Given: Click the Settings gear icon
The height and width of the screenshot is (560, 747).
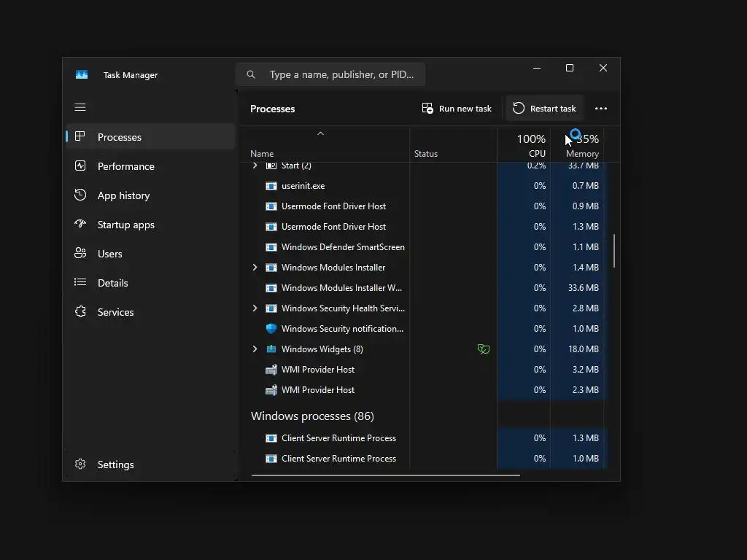Looking at the screenshot, I should pyautogui.click(x=80, y=464).
